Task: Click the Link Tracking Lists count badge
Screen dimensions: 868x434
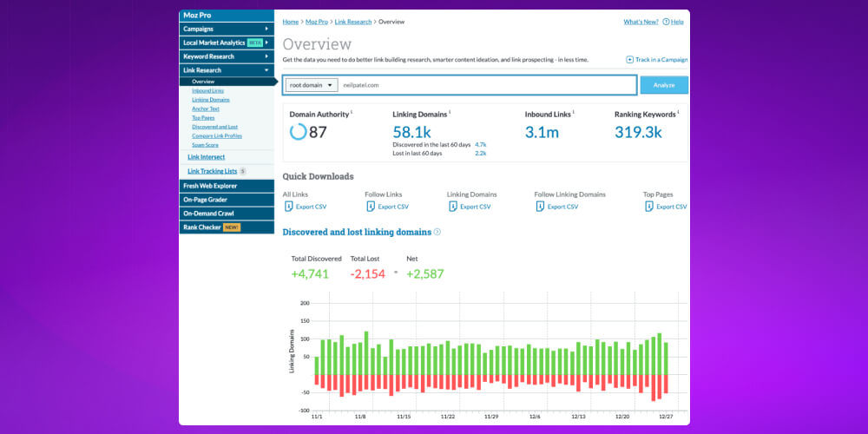Action: coord(242,172)
